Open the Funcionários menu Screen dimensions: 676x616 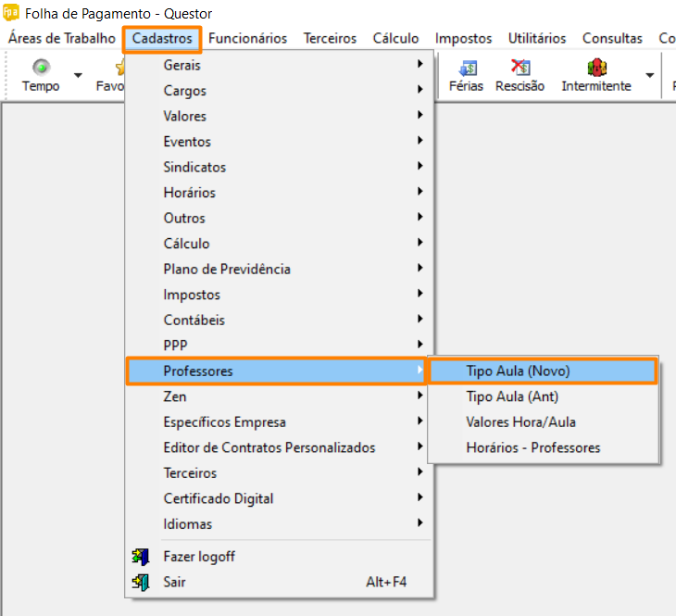[247, 38]
